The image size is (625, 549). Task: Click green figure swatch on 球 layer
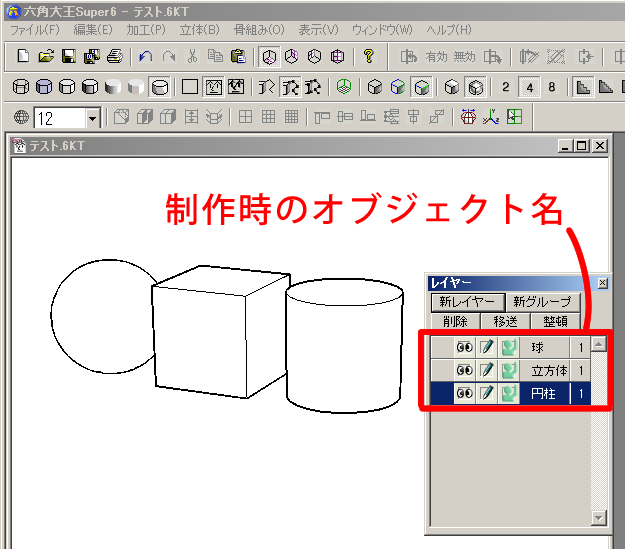(x=510, y=348)
